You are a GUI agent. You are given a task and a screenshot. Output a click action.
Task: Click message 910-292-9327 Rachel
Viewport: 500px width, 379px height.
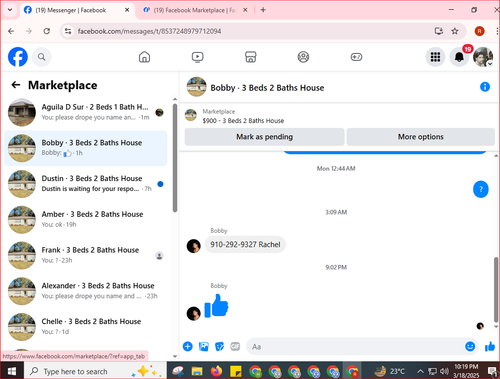pyautogui.click(x=245, y=244)
